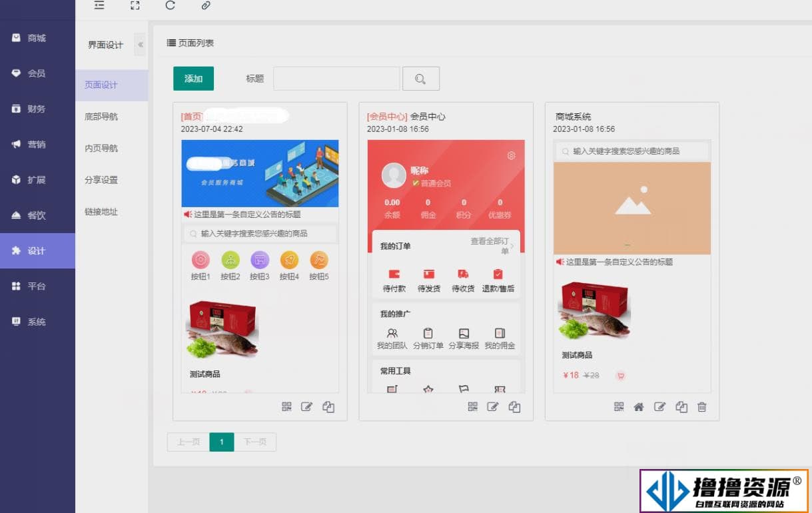Set 商城系统 page as home
The height and width of the screenshot is (513, 812).
coord(639,407)
